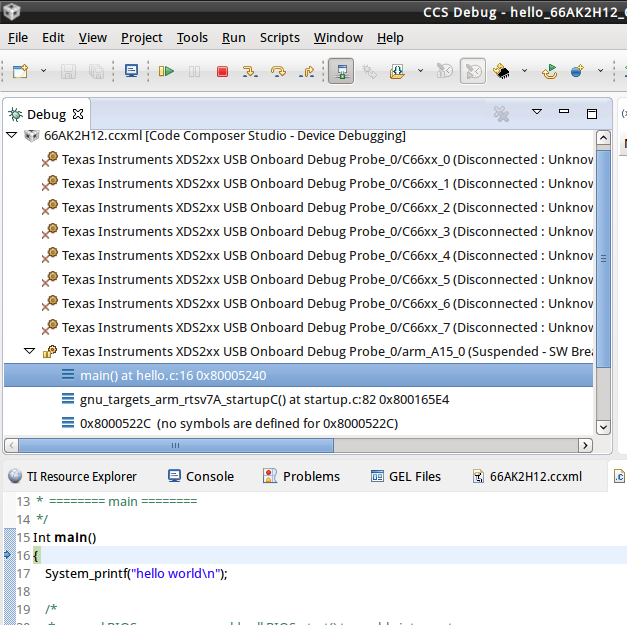Click the Step Over icon
The image size is (627, 625).
[278, 72]
